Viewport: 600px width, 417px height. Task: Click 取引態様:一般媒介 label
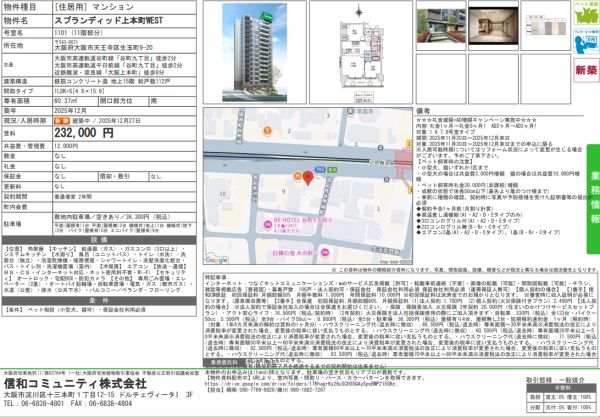point(555,380)
